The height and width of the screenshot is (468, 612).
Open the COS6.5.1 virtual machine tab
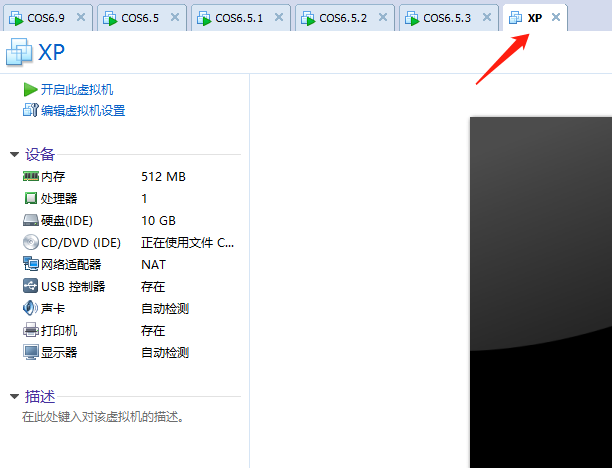(x=239, y=18)
